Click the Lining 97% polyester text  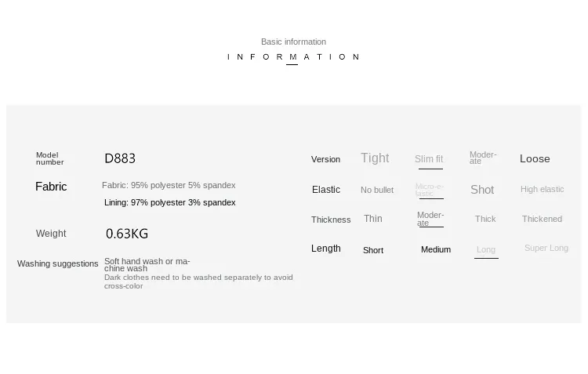click(170, 202)
